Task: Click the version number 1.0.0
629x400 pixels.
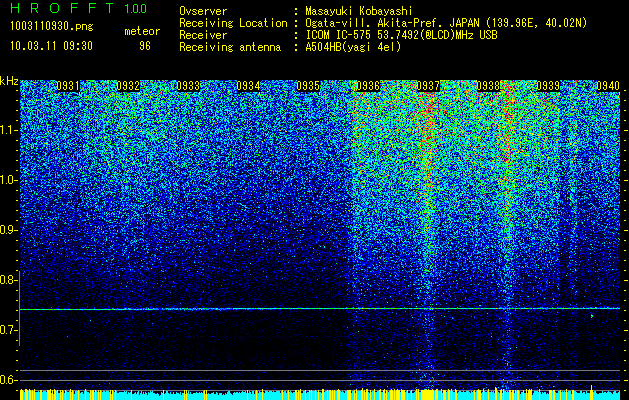Action: point(135,9)
